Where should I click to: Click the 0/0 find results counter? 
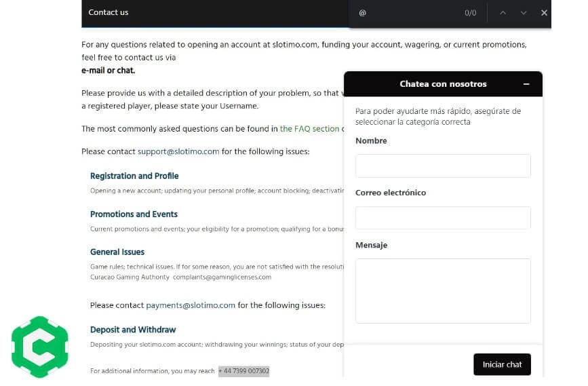[470, 13]
